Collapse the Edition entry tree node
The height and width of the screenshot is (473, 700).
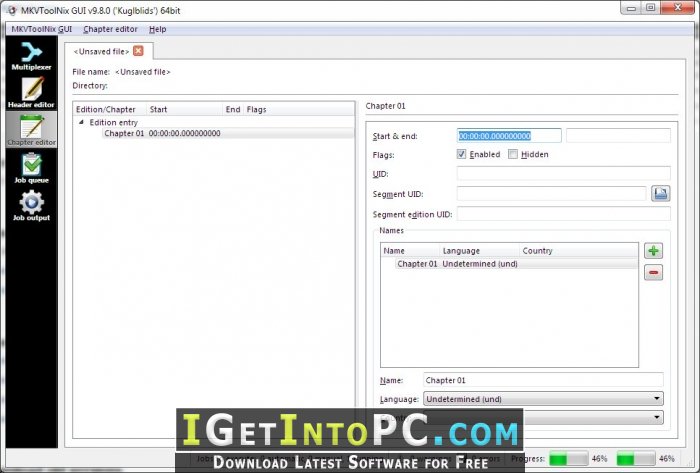point(81,122)
